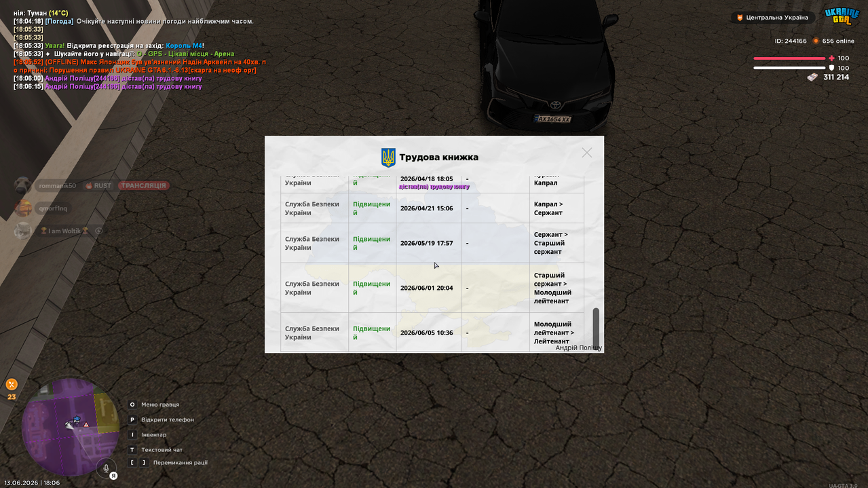
Task: Click the 311 214 money amount
Action: tap(836, 77)
